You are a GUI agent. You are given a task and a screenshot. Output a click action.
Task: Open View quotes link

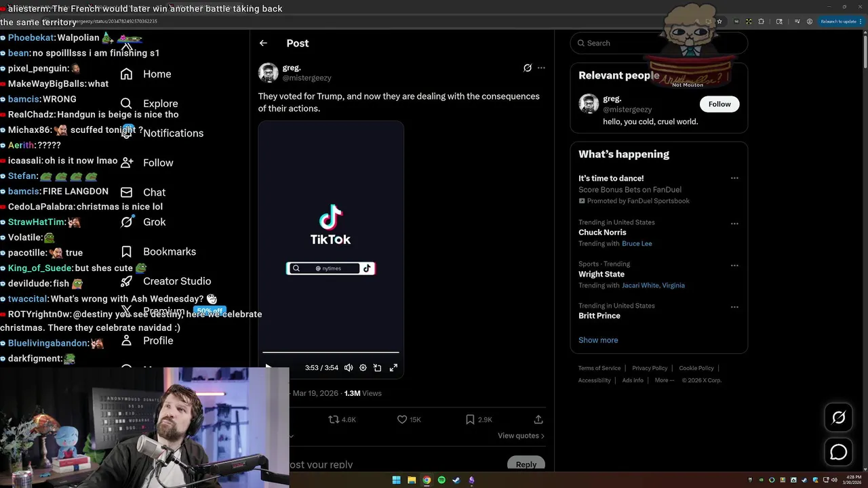tap(521, 436)
